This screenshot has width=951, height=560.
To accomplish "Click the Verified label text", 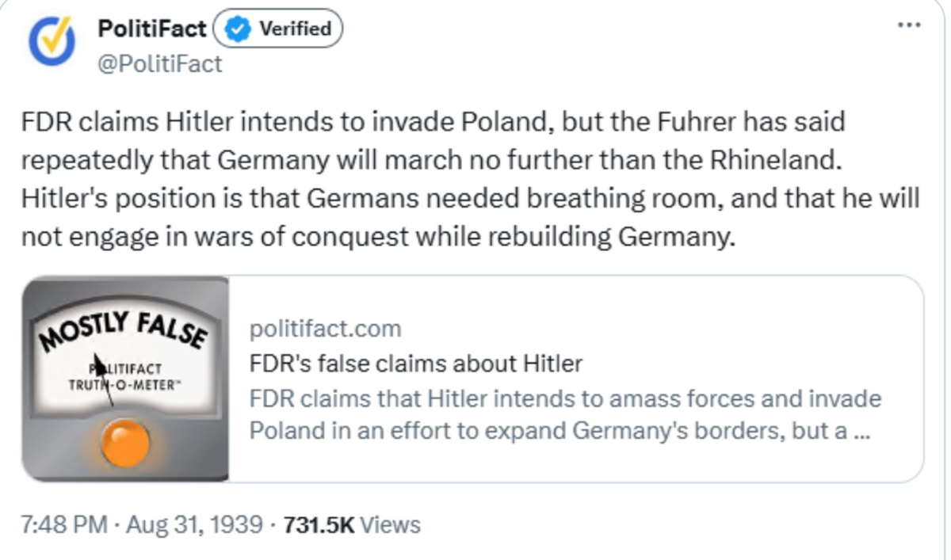I will click(294, 30).
